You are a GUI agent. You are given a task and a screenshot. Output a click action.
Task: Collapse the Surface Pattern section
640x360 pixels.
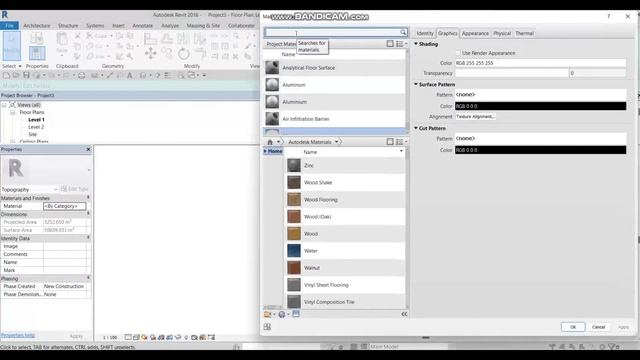click(416, 84)
